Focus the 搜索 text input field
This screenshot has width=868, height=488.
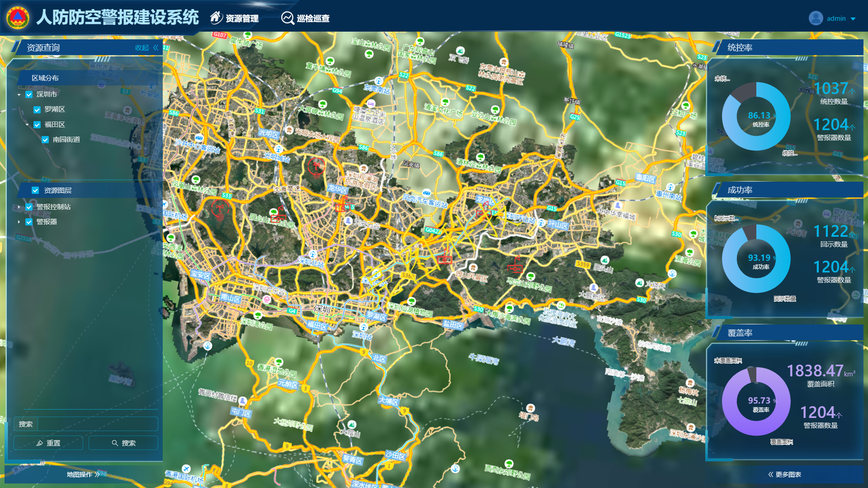click(97, 424)
